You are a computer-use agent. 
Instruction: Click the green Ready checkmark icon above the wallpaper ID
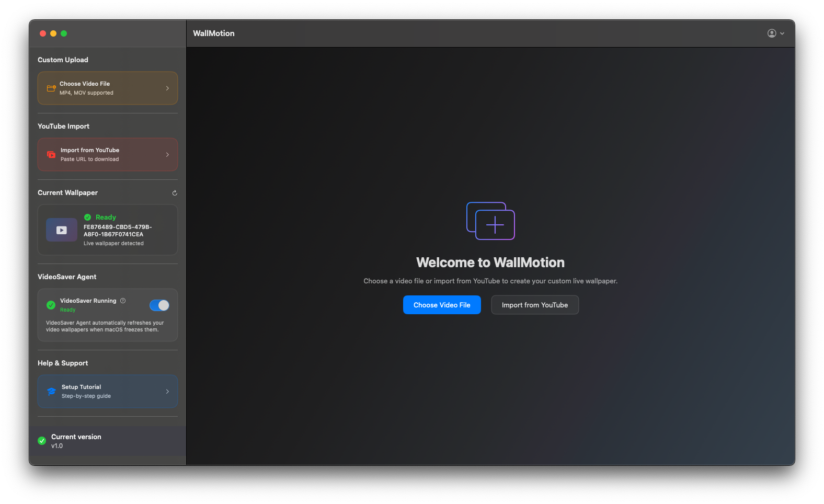[x=88, y=217]
